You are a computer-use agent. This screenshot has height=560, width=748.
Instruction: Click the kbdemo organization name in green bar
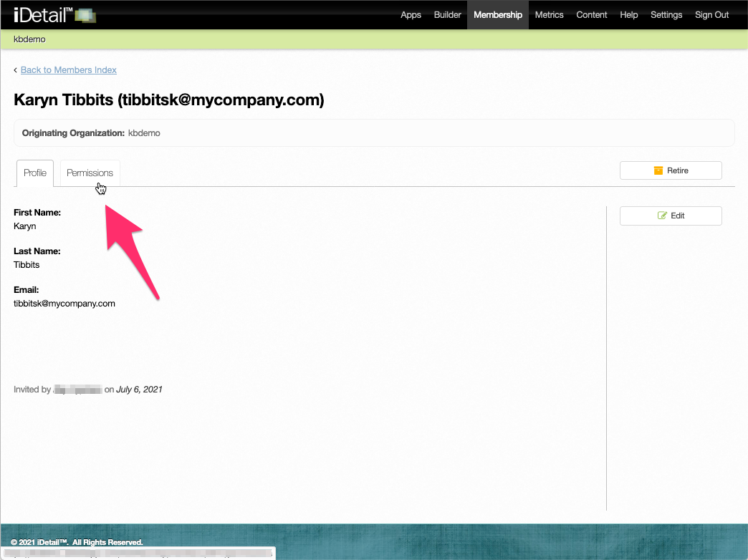pyautogui.click(x=29, y=39)
